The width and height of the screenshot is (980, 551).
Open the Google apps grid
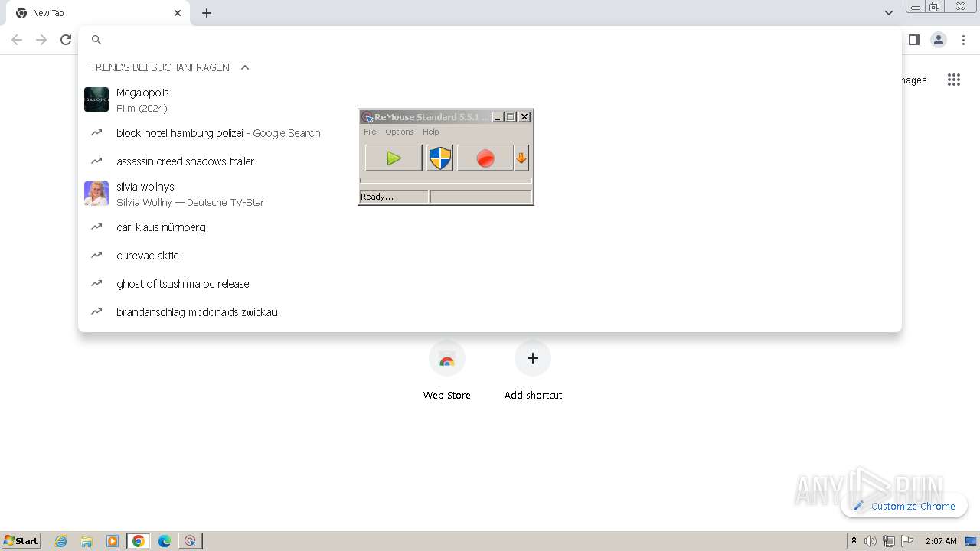click(x=953, y=80)
